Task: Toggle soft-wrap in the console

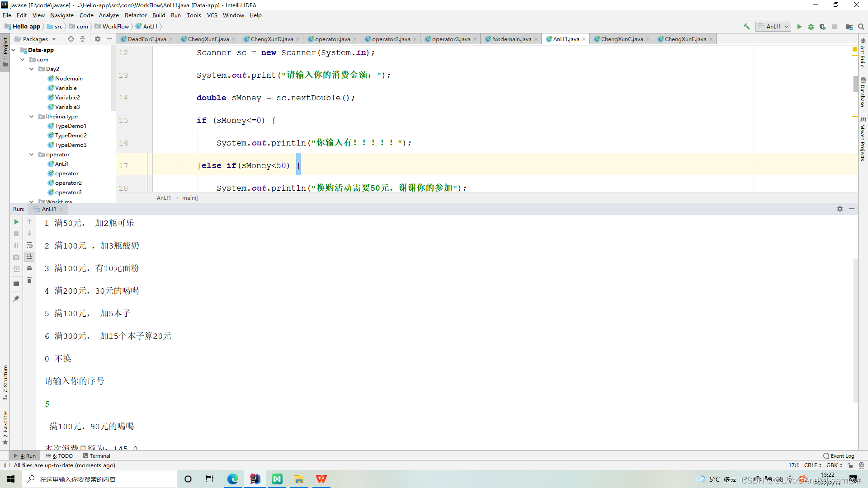Action: click(x=29, y=245)
